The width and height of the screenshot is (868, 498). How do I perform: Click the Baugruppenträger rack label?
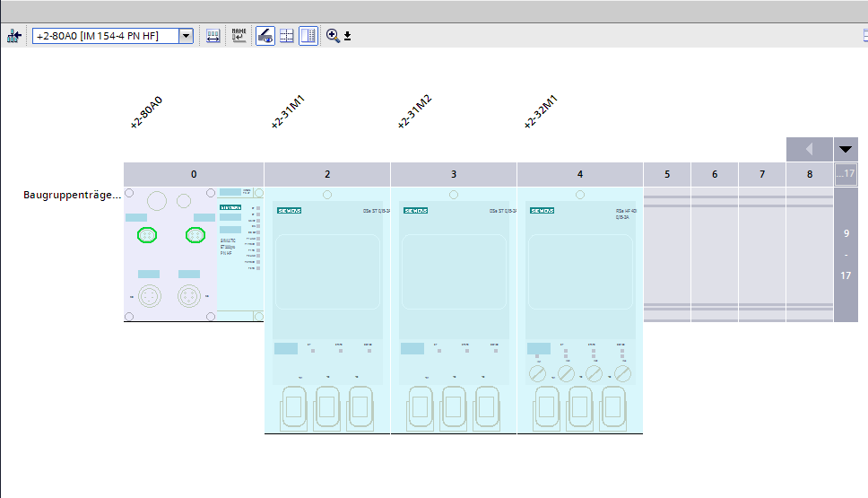coord(72,195)
